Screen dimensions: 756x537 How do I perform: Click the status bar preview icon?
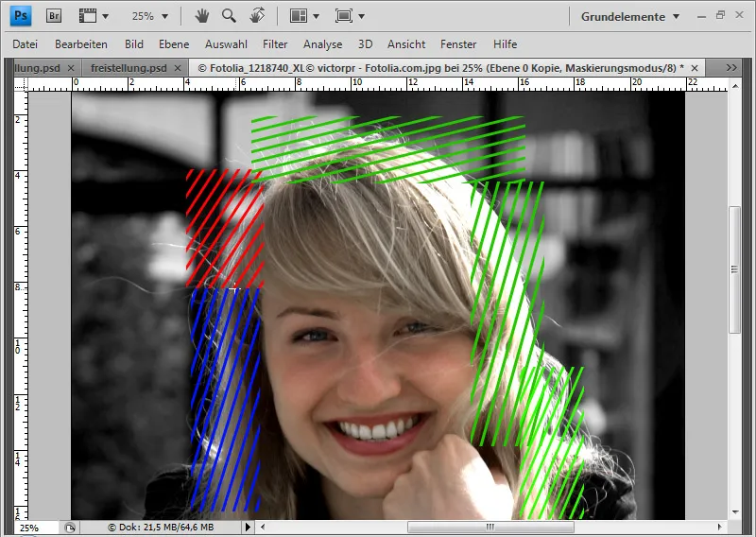pyautogui.click(x=70, y=528)
